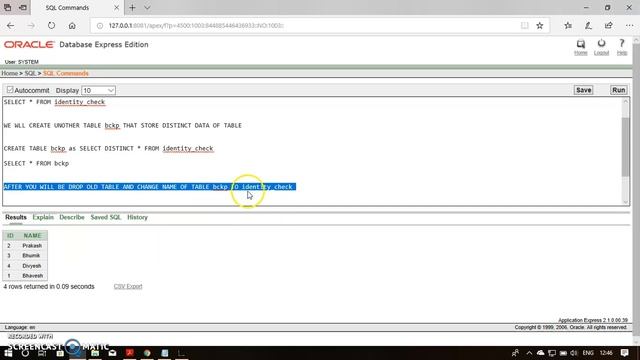The width and height of the screenshot is (640, 360).
Task: Click highlighted 'AFTER YOU WILL BE DROP' line
Action: [x=149, y=187]
